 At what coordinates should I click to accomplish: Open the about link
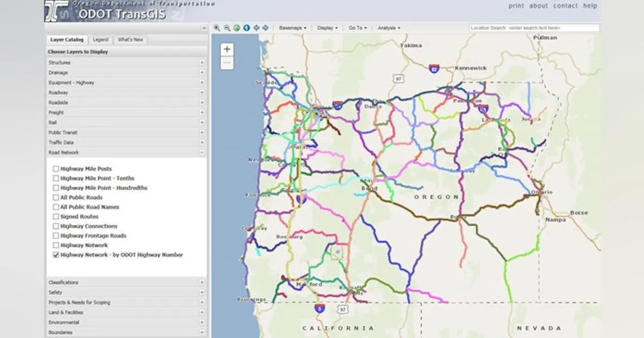[x=539, y=6]
